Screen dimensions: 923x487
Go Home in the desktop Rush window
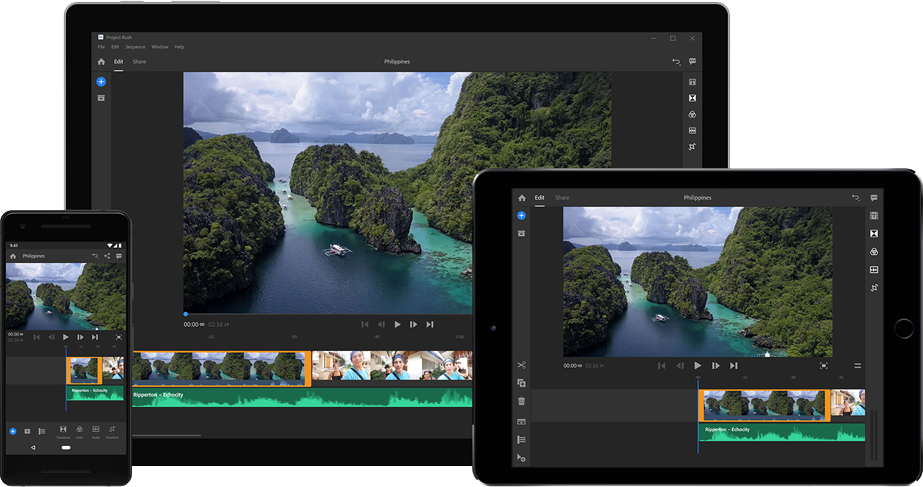coord(101,61)
